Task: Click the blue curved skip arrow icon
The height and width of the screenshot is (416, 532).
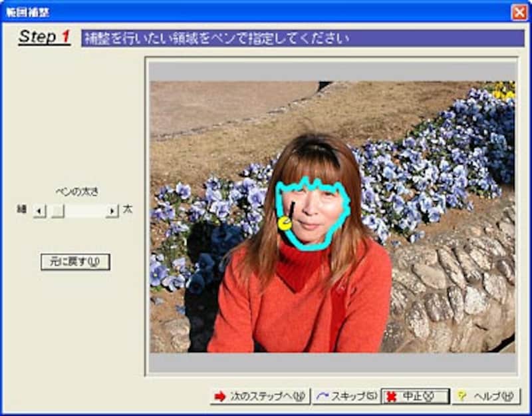Action: point(322,397)
